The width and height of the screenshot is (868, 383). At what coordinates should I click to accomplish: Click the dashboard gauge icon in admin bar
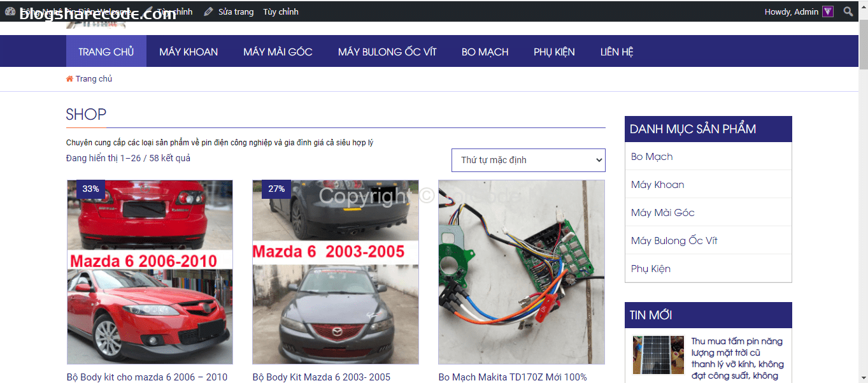pos(10,11)
